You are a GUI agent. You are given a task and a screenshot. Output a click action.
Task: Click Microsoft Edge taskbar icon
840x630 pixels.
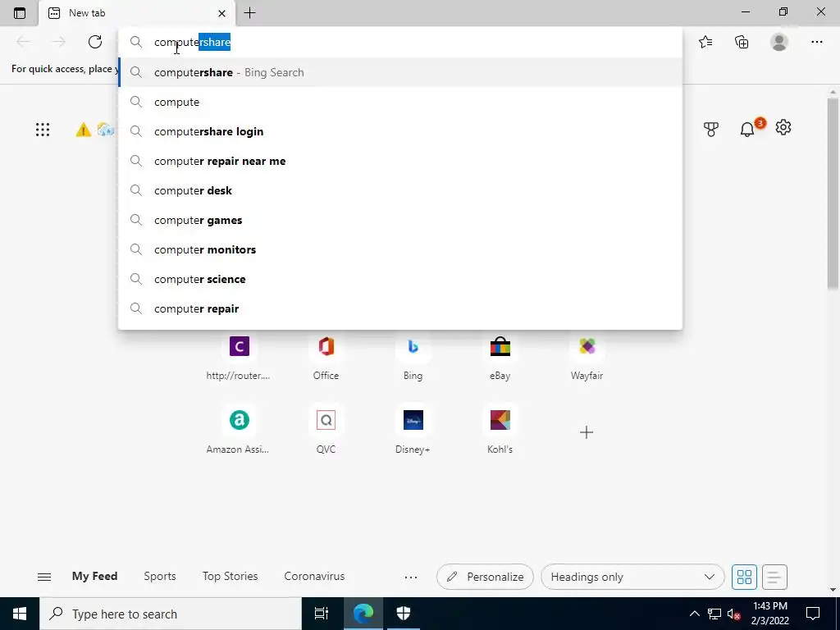pos(363,614)
